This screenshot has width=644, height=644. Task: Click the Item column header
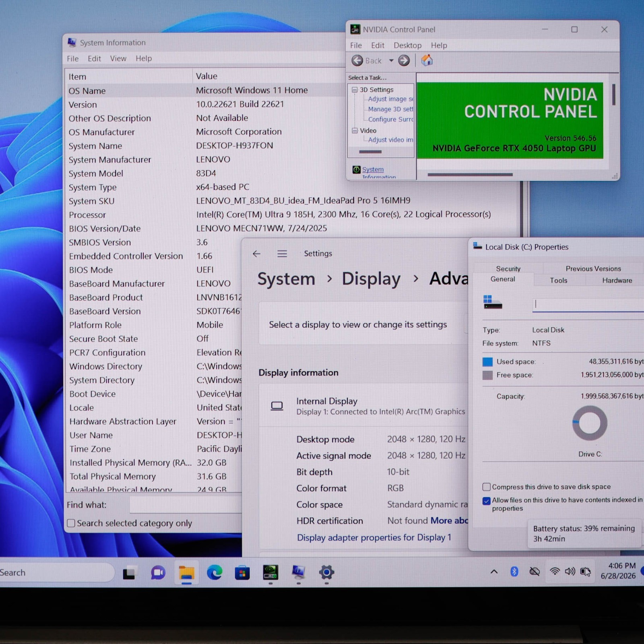coord(129,76)
